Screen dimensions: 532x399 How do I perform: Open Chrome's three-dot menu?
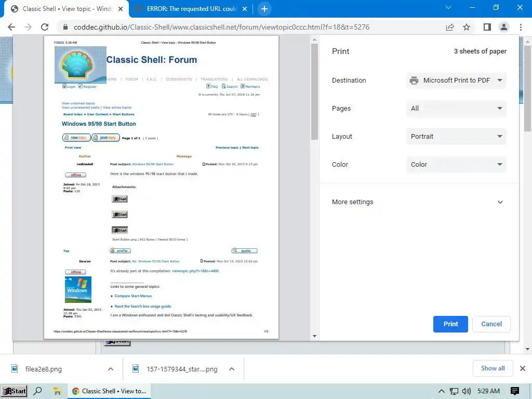click(521, 27)
